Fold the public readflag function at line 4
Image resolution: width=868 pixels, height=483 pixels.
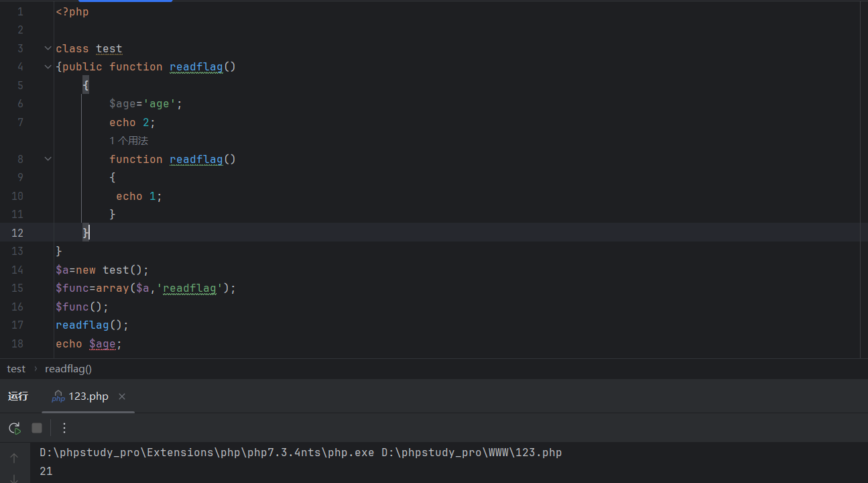coord(48,67)
